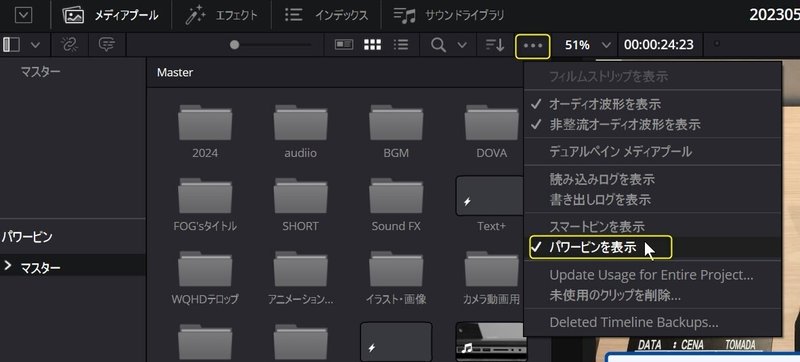
Task: Open the サウンドライブラリ panel
Action: pyautogui.click(x=448, y=15)
